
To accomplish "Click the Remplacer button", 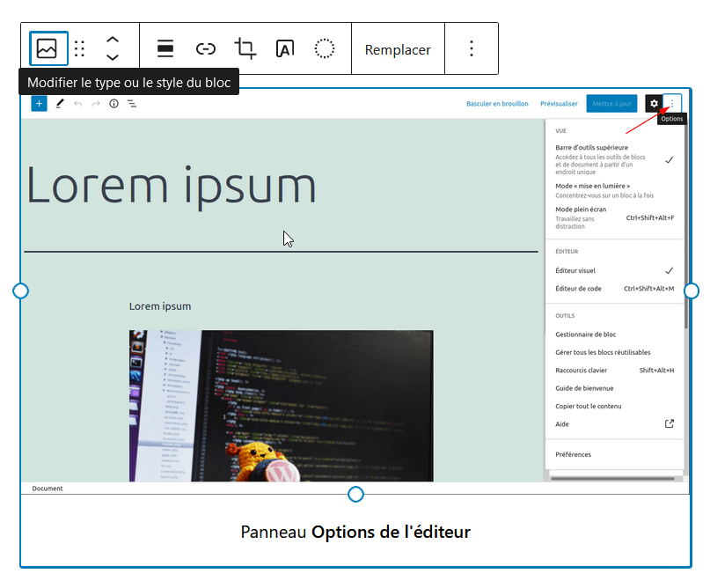I will [398, 49].
